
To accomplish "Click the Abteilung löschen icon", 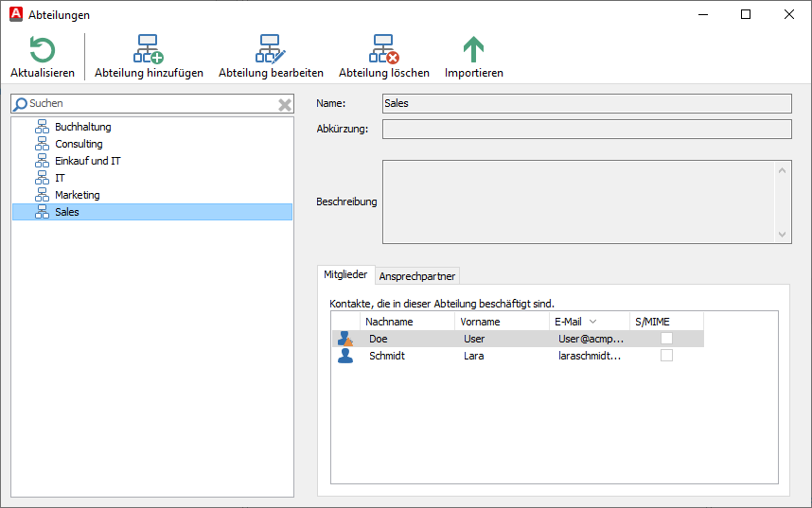I will (383, 50).
